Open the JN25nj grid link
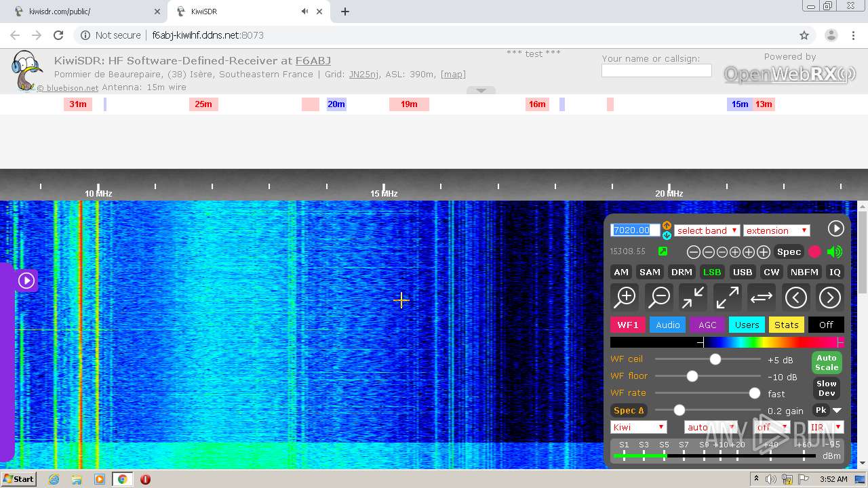 click(363, 75)
